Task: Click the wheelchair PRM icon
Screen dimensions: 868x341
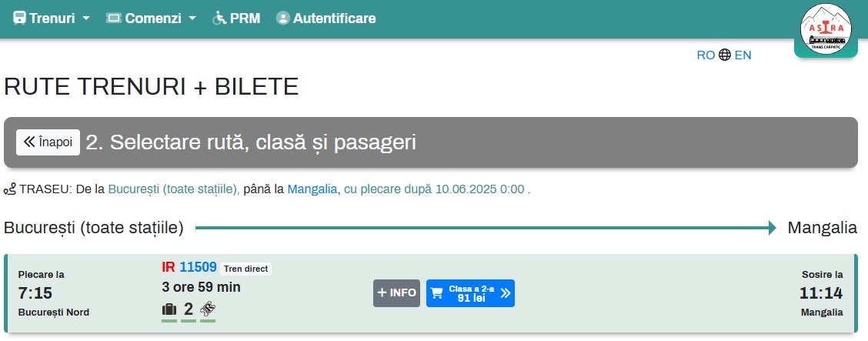Action: [x=219, y=18]
